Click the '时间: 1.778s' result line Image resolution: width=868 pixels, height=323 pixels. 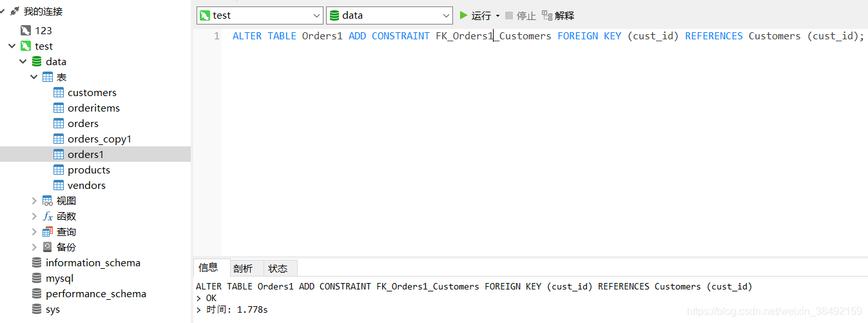[232, 309]
